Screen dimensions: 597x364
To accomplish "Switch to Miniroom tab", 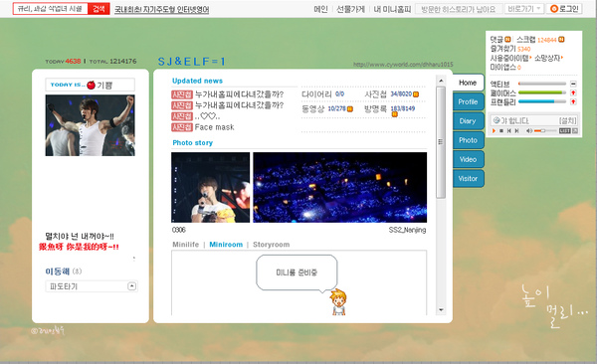I will (x=226, y=245).
